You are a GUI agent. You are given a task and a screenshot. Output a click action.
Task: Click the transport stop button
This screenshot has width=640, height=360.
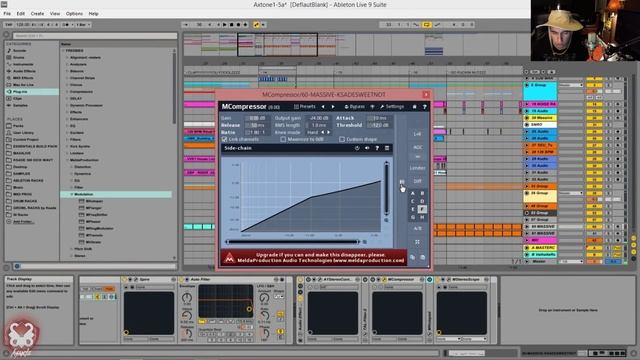click(x=231, y=25)
